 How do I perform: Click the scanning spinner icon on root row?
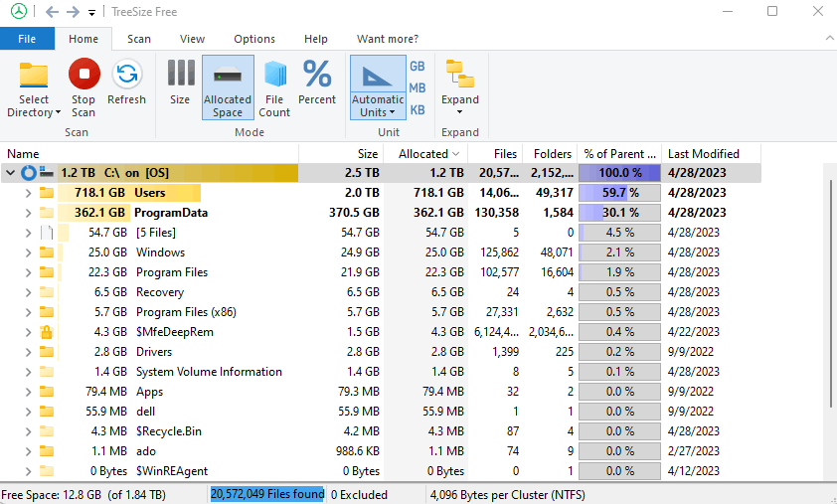pyautogui.click(x=29, y=173)
